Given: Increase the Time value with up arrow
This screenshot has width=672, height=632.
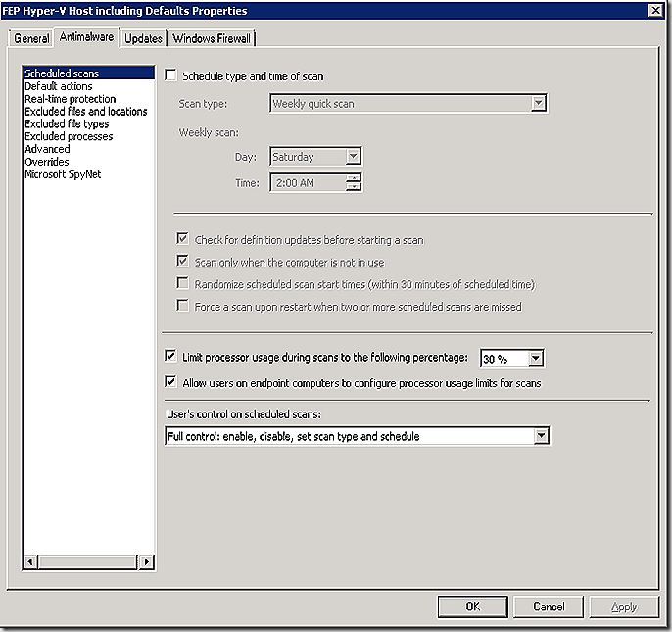Looking at the screenshot, I should pos(353,178).
